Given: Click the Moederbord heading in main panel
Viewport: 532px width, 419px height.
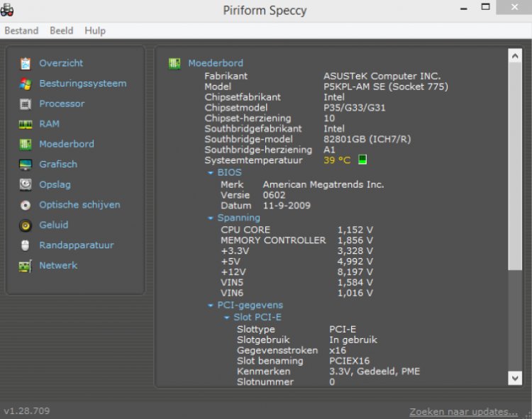Looking at the screenshot, I should coord(216,63).
